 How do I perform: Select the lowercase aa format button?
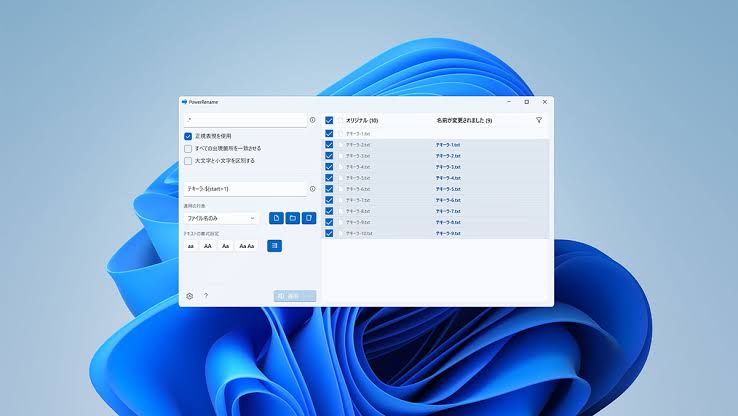[191, 246]
